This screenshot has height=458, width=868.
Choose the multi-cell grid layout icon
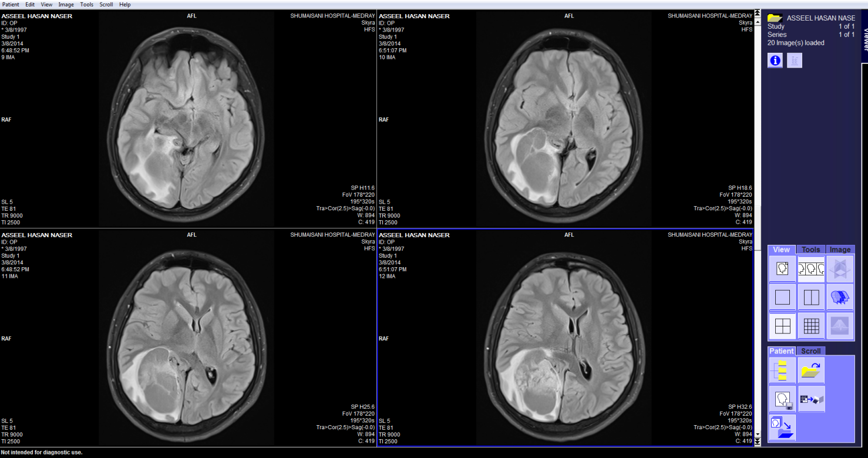point(811,326)
